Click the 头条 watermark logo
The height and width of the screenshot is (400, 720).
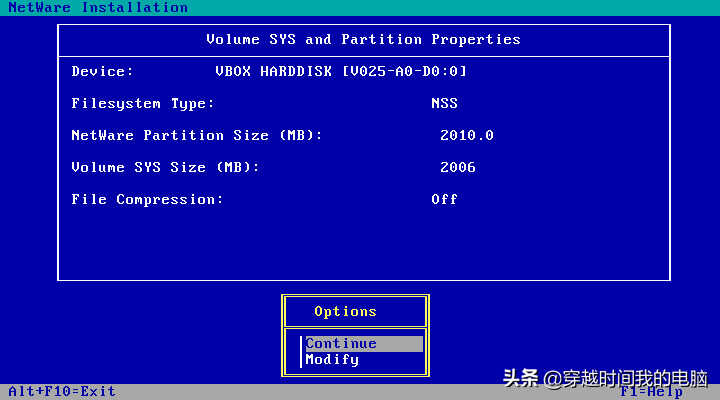point(520,379)
